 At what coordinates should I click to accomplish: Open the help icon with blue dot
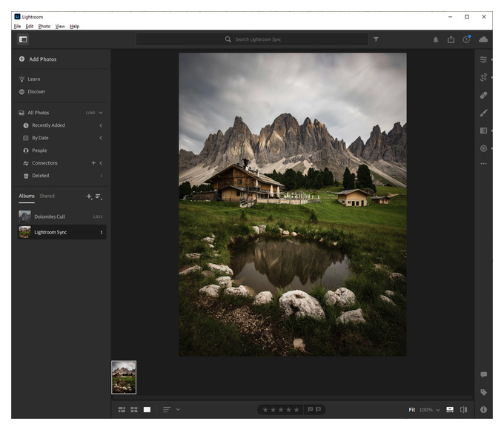[466, 39]
